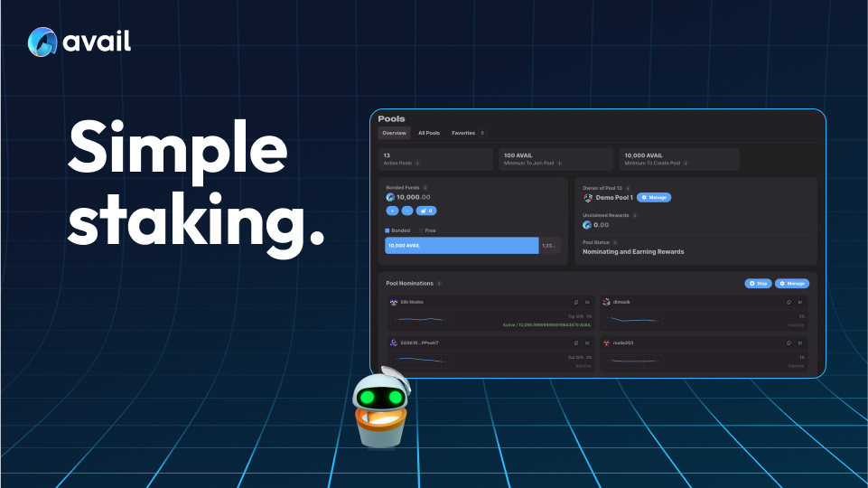Screen dimensions: 868x488
Task: Click the Stop button in Pool Nominations
Action: (758, 283)
